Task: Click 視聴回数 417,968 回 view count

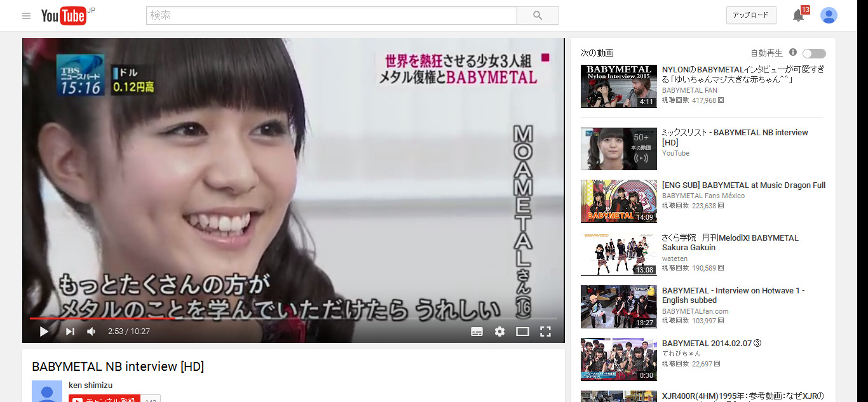Action: pos(693,100)
